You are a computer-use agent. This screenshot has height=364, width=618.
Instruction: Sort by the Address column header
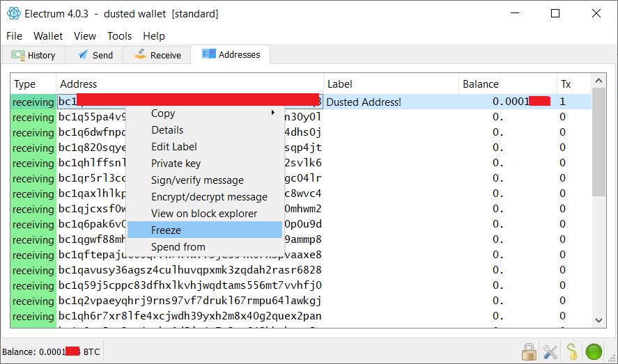click(190, 84)
